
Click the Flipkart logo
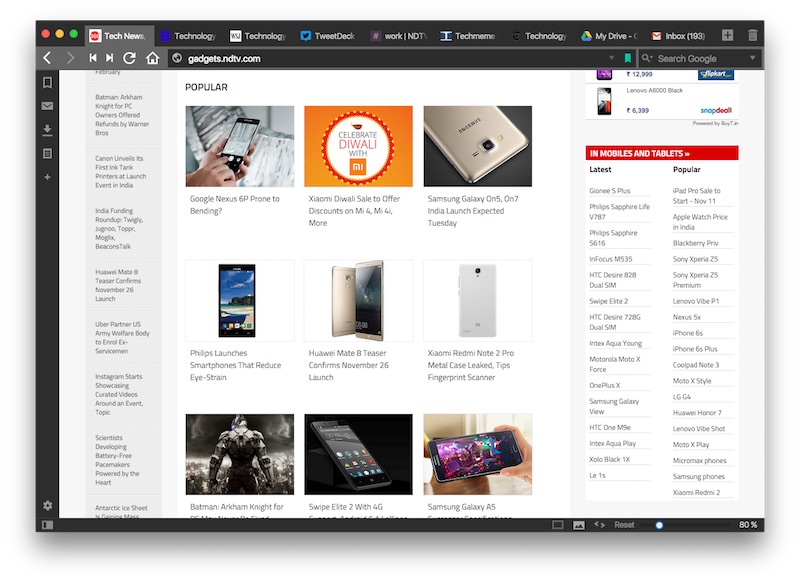click(x=716, y=74)
